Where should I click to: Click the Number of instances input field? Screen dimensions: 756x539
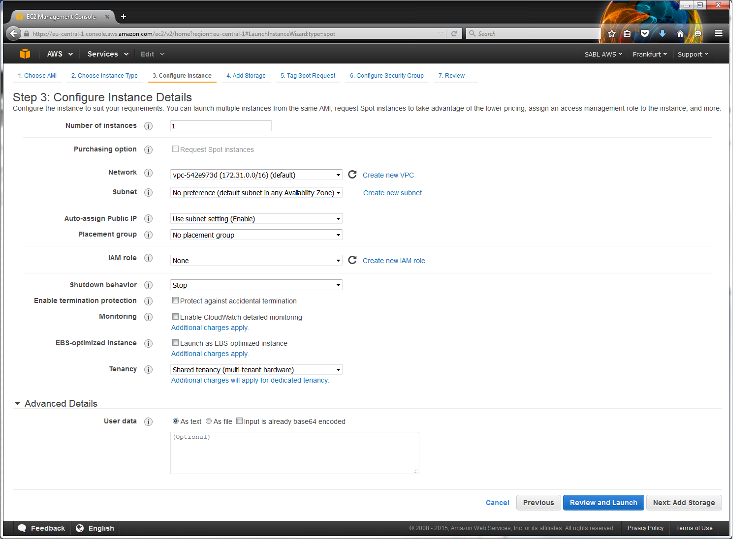(220, 125)
